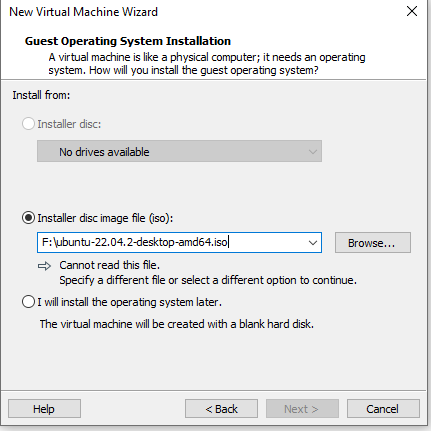Viewport: 431px width, 431px height.
Task: Go to the previous step with < Back
Action: point(221,409)
